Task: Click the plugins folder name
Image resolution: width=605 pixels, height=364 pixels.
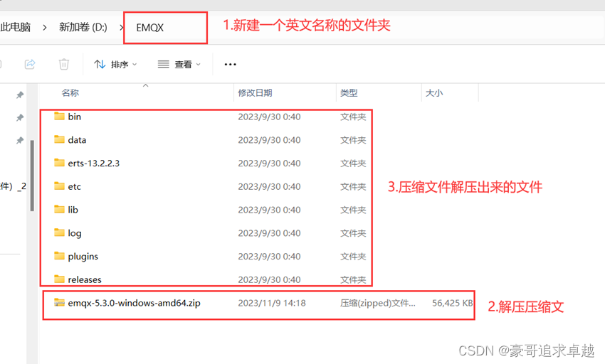Action: tap(83, 257)
